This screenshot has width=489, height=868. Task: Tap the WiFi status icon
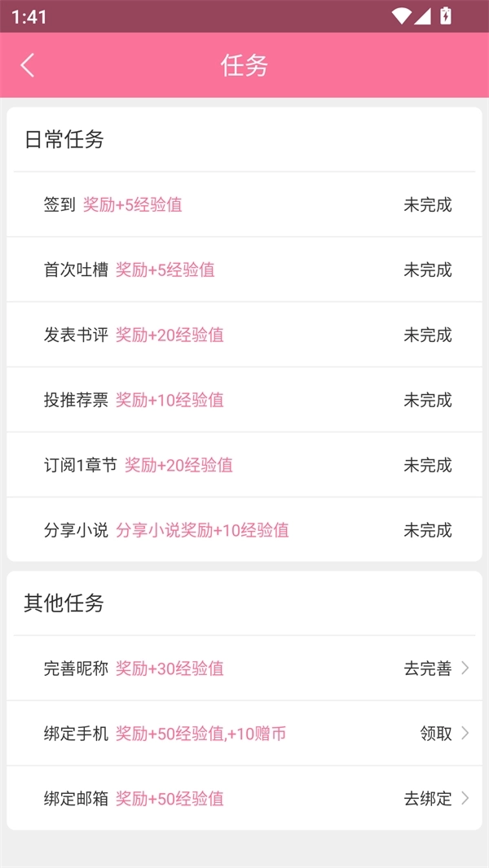(x=401, y=16)
